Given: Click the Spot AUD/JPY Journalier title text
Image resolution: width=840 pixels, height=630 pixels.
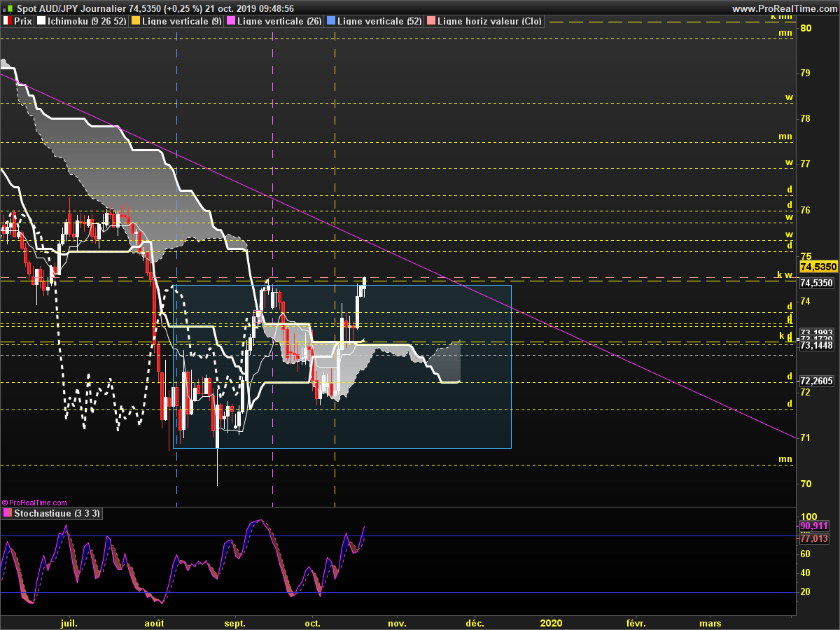Looking at the screenshot, I should 72,8.
